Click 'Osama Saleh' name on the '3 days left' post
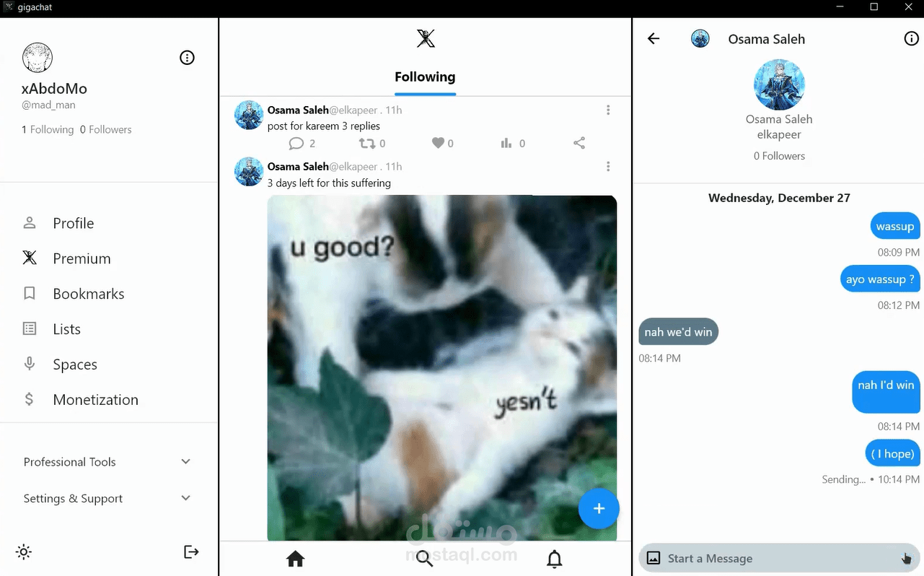 (298, 167)
